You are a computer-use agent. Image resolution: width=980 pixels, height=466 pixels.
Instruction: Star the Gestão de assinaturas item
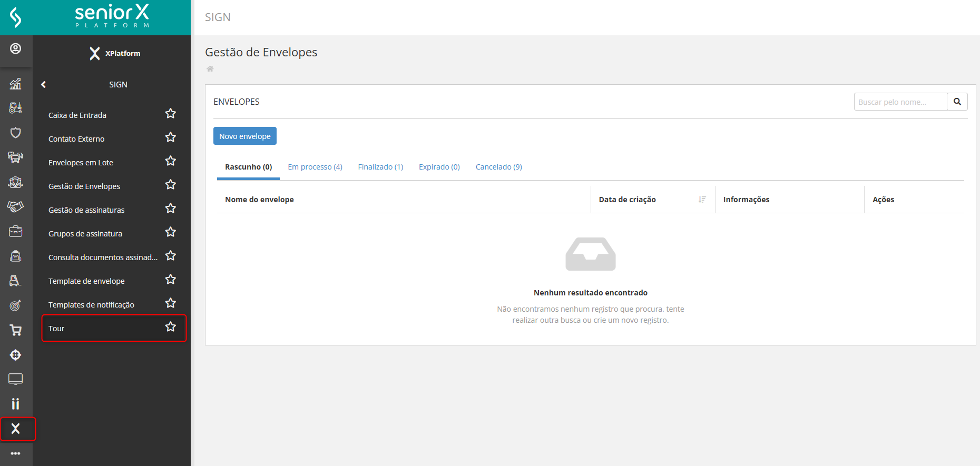(x=171, y=209)
